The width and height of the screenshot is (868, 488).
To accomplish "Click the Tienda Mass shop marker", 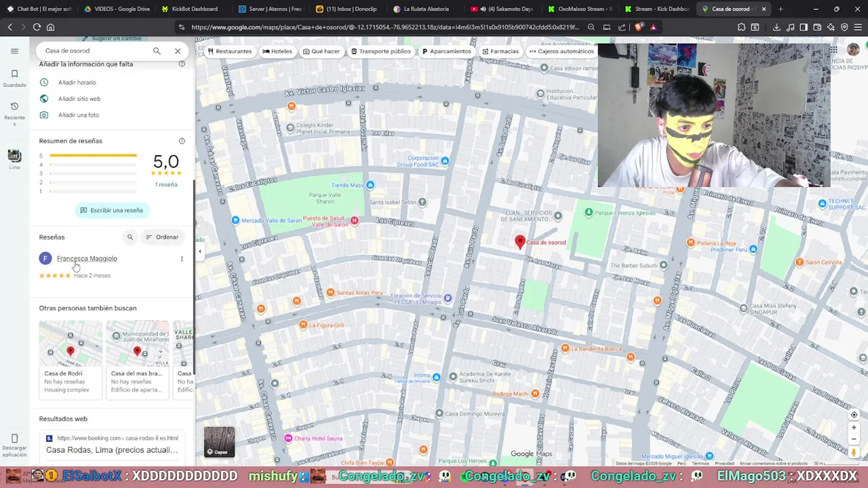I will tap(370, 184).
